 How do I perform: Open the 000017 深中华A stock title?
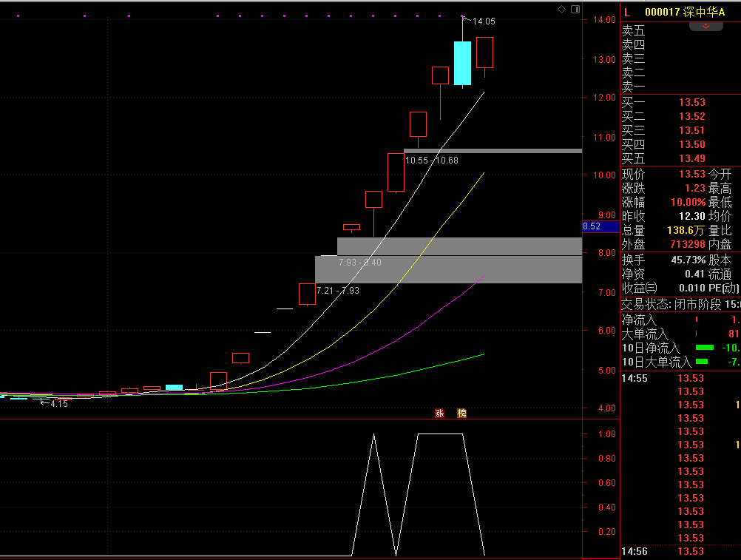pos(685,13)
